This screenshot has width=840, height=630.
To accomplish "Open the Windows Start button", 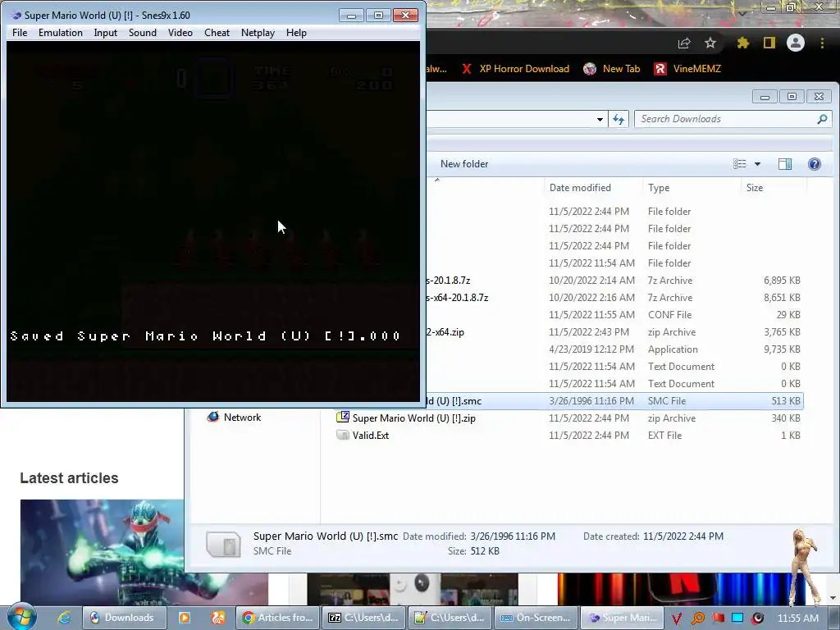I will click(x=22, y=617).
